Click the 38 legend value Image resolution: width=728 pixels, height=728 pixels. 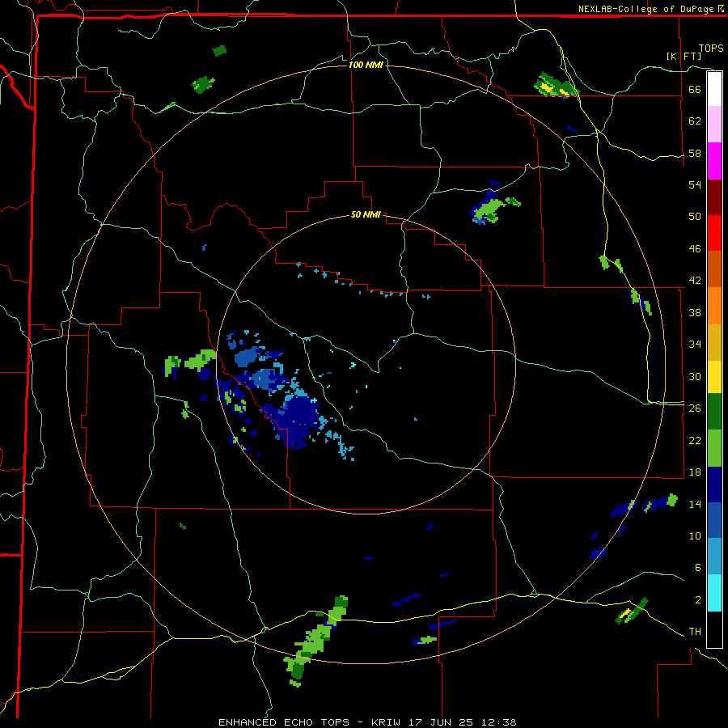pos(695,312)
